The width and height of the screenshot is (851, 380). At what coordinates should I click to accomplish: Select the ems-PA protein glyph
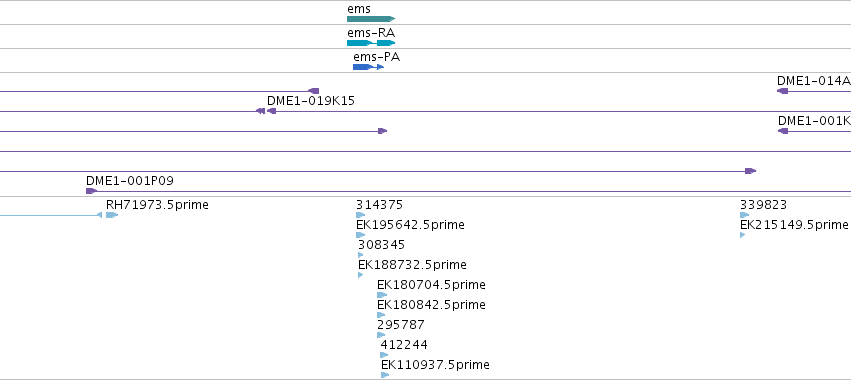pyautogui.click(x=369, y=67)
